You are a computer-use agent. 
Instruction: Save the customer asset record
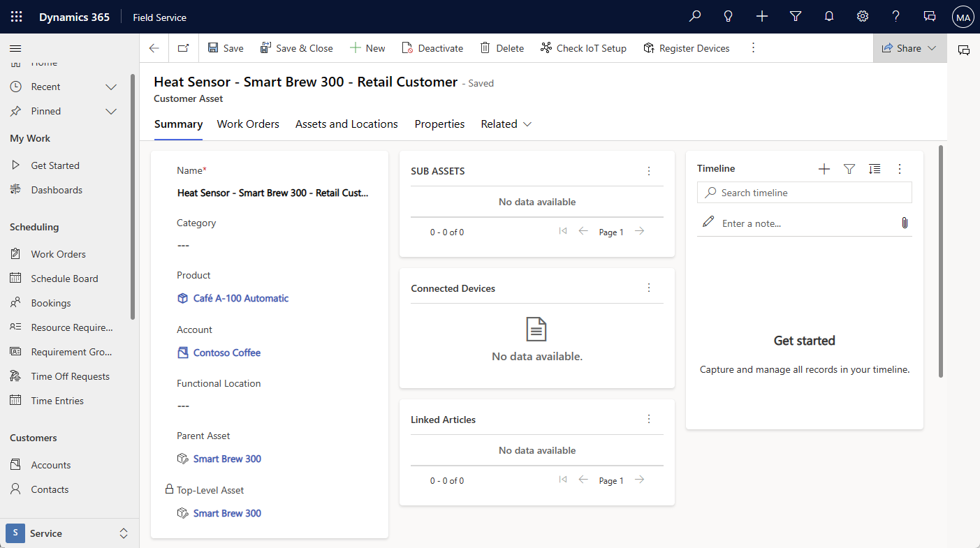tap(226, 48)
